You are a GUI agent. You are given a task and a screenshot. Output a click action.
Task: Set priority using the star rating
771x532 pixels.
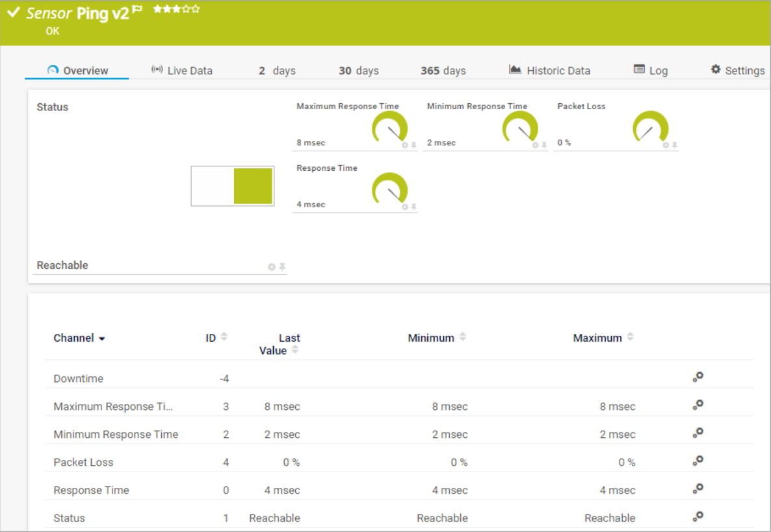[176, 9]
